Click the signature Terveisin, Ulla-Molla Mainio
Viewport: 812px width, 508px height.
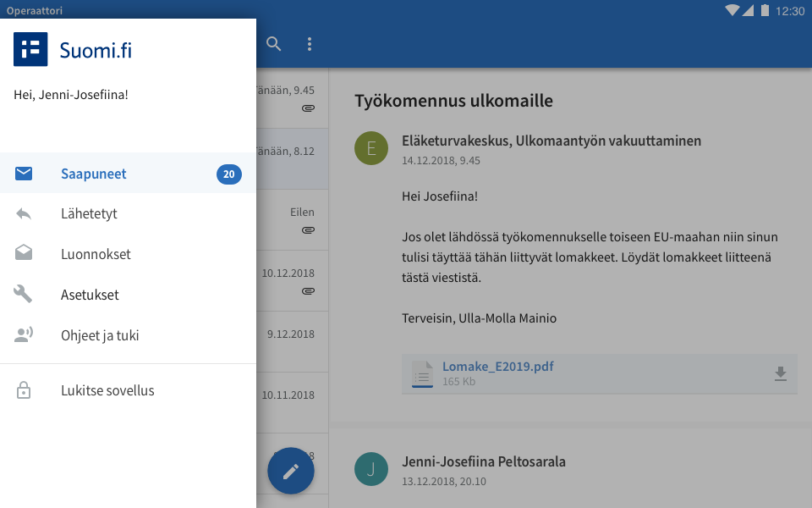click(479, 318)
